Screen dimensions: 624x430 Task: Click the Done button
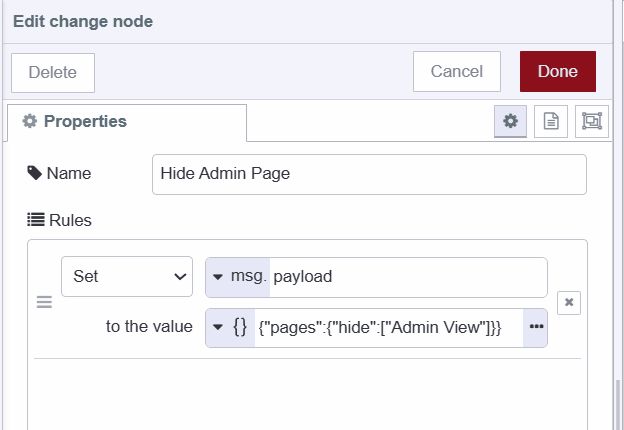557,71
